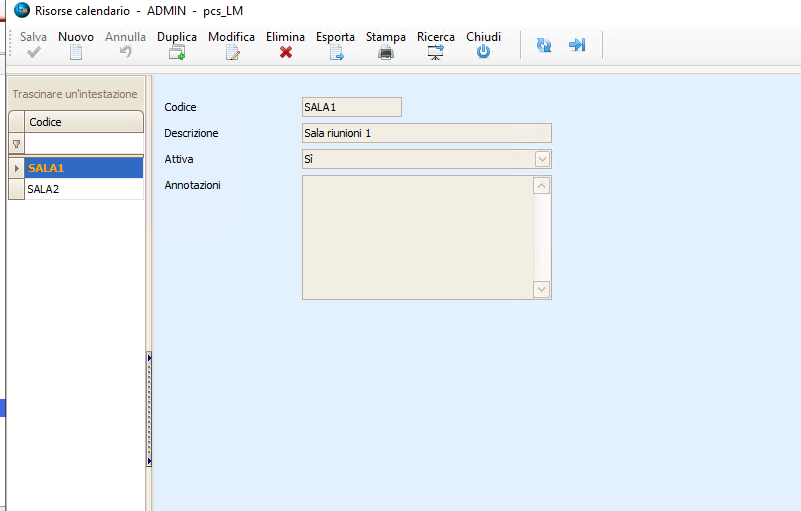Export data with the Esporta icon

[x=336, y=52]
